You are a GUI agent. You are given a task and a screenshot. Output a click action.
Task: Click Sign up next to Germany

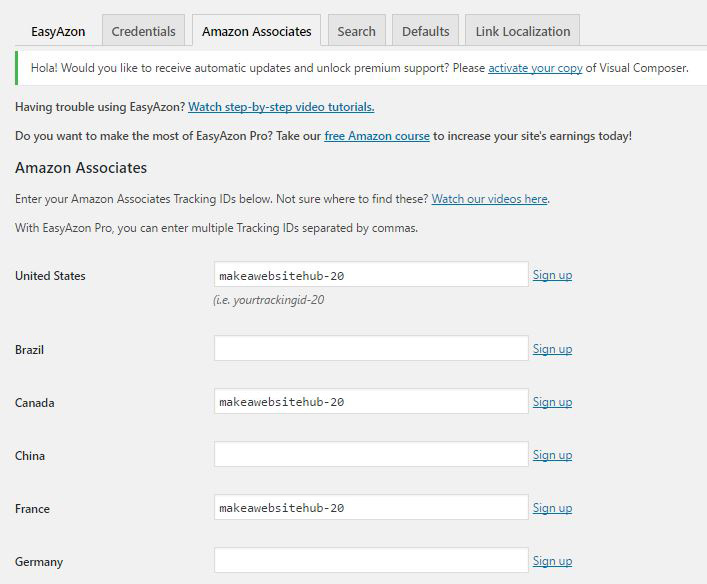(x=552, y=561)
